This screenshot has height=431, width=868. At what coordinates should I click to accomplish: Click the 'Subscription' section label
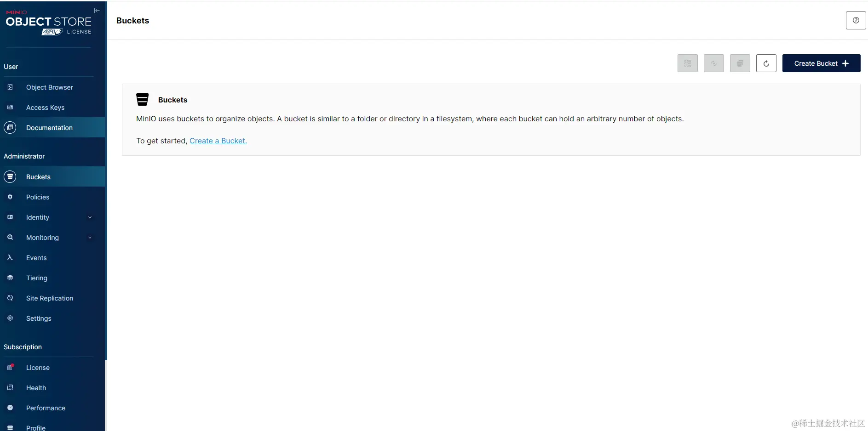tap(23, 347)
